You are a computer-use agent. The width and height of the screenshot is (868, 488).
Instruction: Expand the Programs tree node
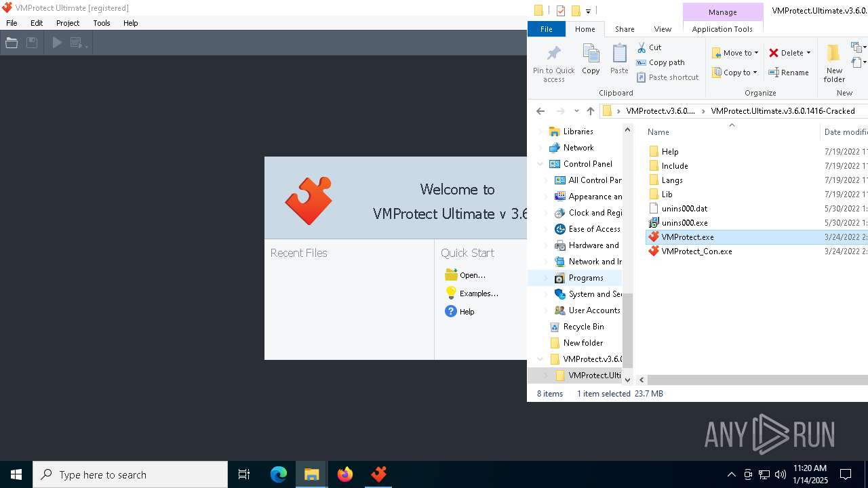[x=546, y=278]
